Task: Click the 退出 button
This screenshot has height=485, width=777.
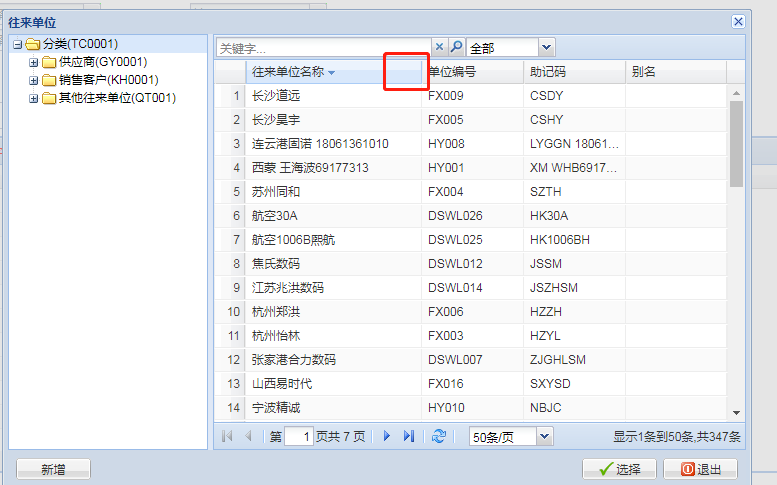Action: [701, 469]
